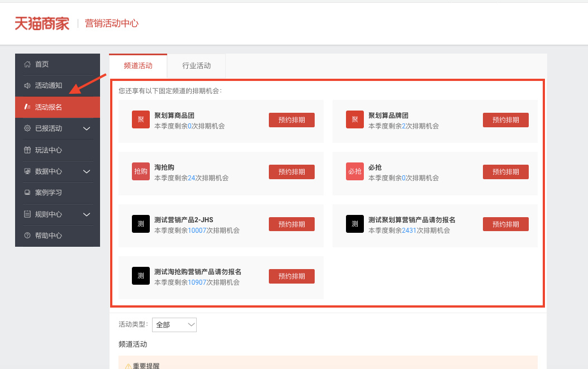Image resolution: width=588 pixels, height=369 pixels.
Task: Click the 必抢 title text
Action: (x=375, y=167)
